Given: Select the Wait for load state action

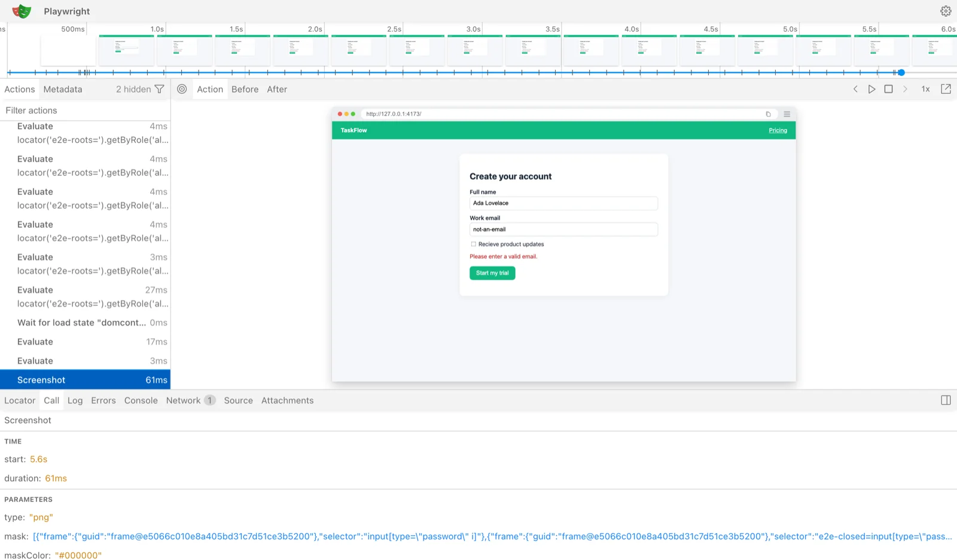Looking at the screenshot, I should 85,323.
